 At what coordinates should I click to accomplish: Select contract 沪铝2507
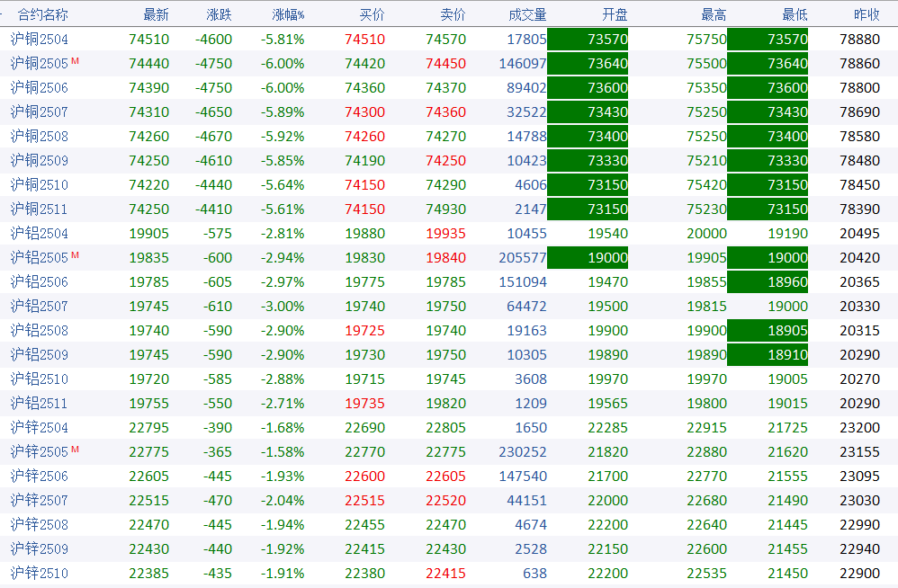39,307
